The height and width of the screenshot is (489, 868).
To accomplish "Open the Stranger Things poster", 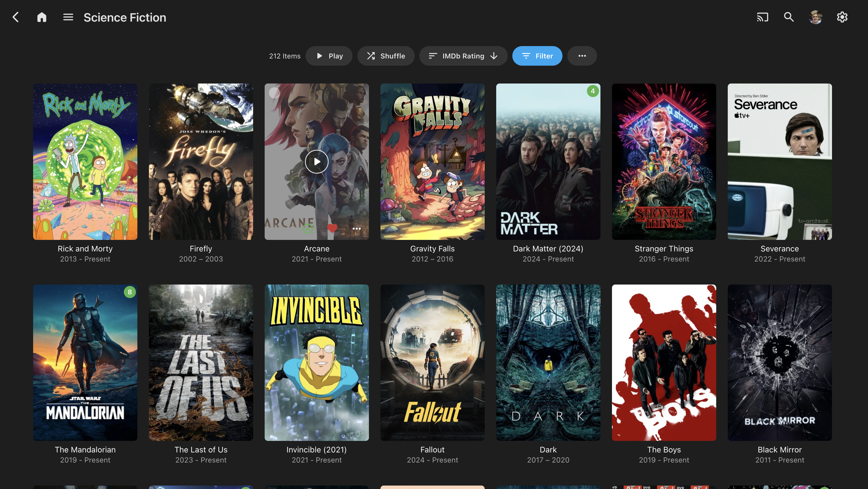I will [664, 162].
